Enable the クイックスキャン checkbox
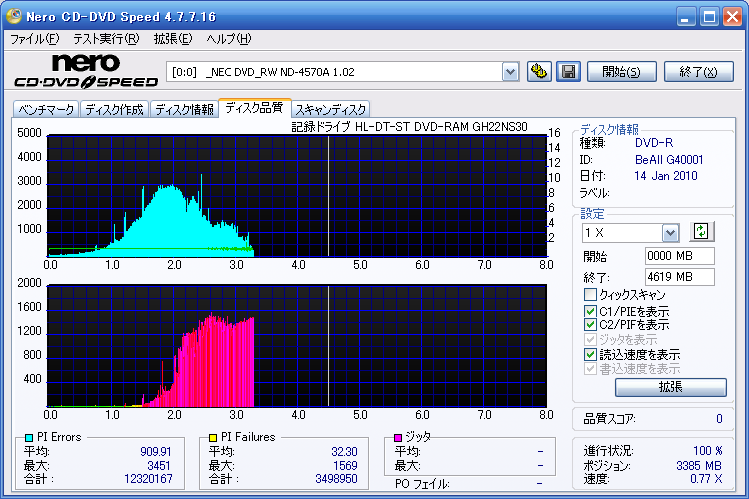Screen dimensions: 749x499 pos(590,295)
